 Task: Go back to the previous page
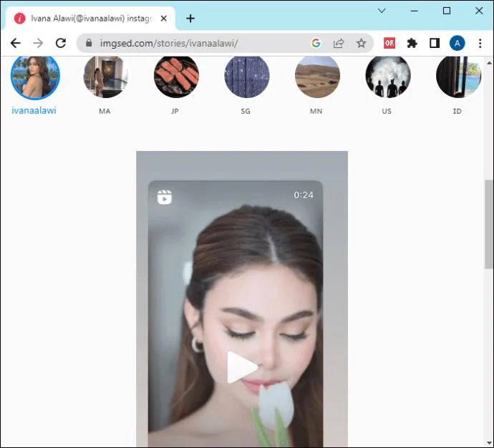(x=16, y=43)
